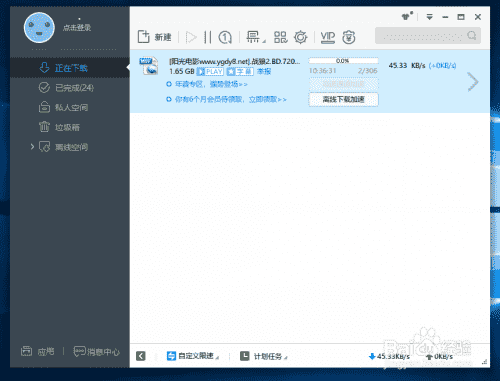Screen dimensions: 500x381
Task: Open the 年度专区 promotion link
Action: pyautogui.click(x=211, y=84)
